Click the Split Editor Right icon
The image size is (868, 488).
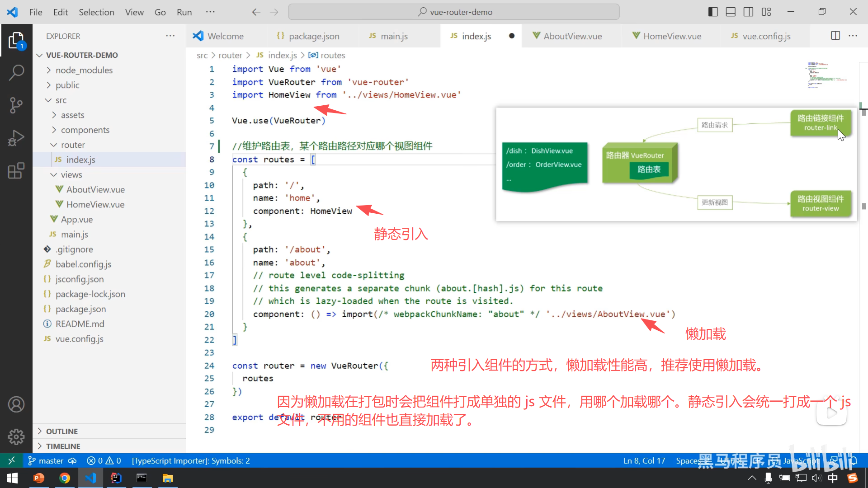click(x=835, y=36)
